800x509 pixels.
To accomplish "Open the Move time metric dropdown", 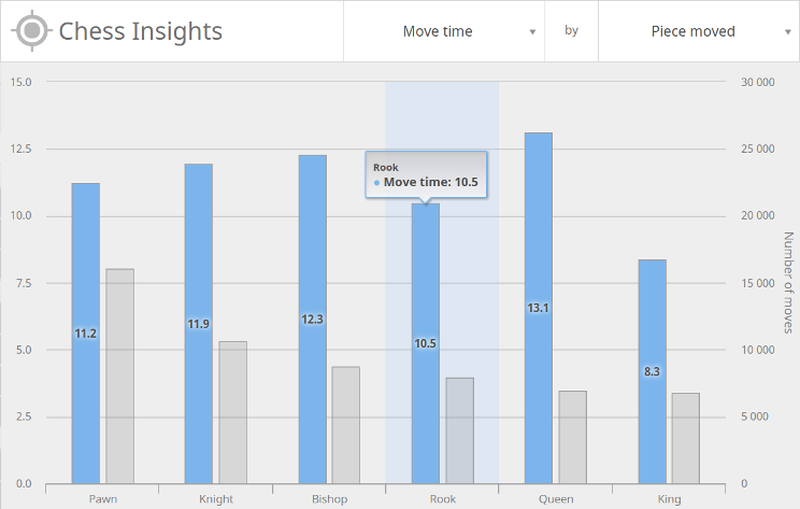I will (443, 31).
